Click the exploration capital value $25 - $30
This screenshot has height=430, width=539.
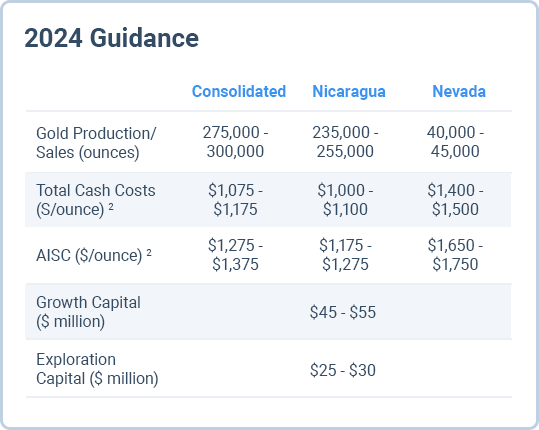coord(343,370)
